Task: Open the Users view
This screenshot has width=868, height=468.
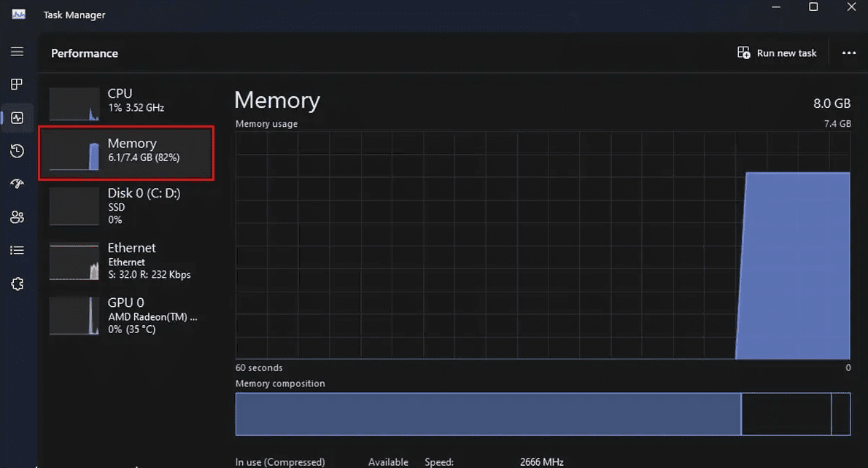Action: (18, 217)
